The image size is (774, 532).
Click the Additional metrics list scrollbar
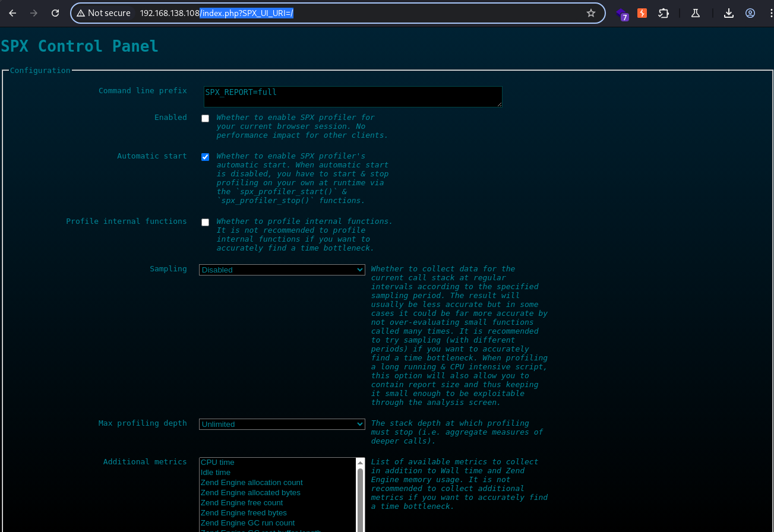[360, 499]
